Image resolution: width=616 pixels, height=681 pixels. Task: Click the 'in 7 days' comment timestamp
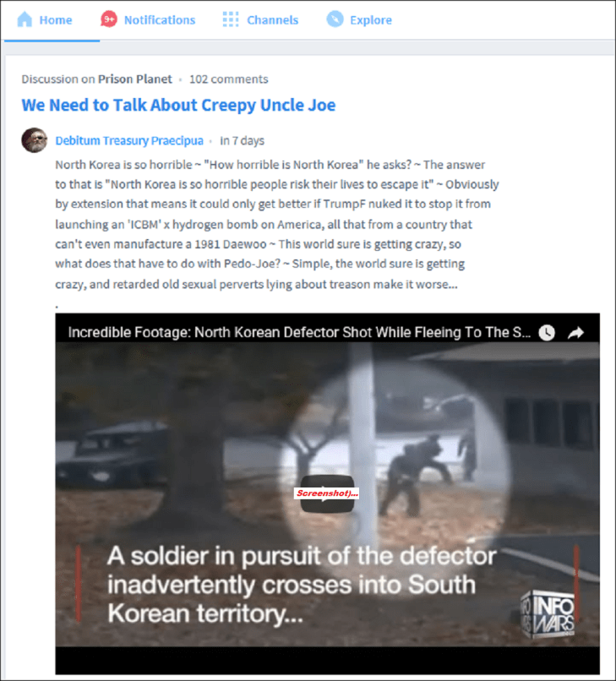pyautogui.click(x=242, y=141)
